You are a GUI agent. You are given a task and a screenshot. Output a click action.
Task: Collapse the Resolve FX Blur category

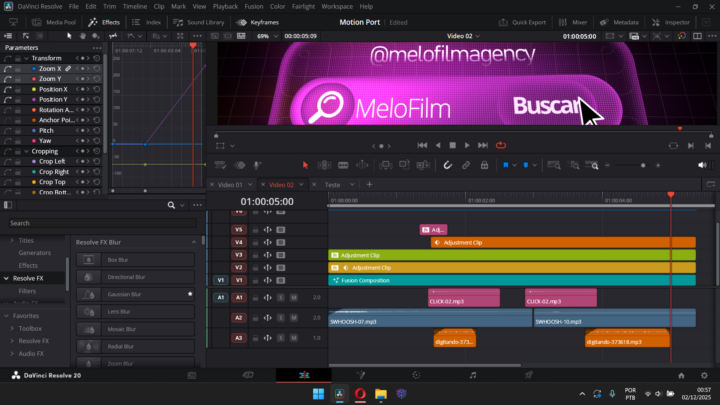[x=194, y=242]
